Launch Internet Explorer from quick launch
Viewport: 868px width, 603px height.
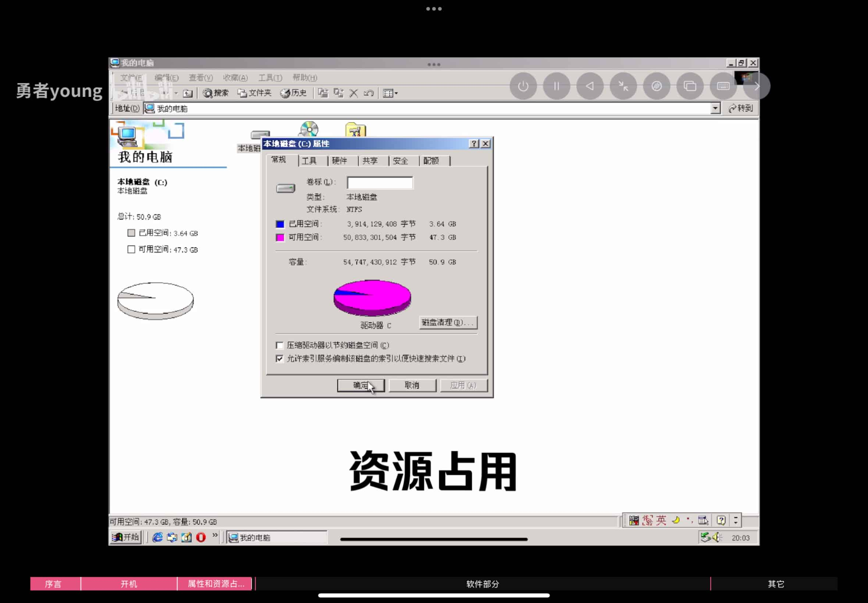pos(157,537)
